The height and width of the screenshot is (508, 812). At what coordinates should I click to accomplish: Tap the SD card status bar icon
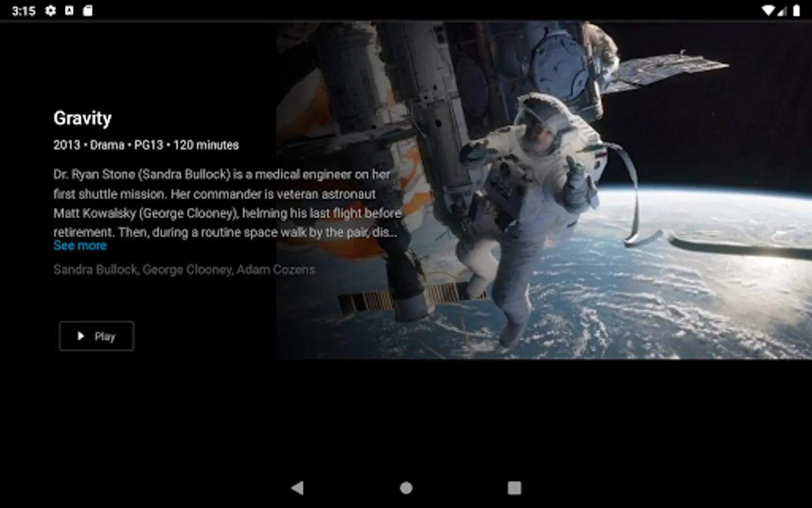click(x=87, y=10)
